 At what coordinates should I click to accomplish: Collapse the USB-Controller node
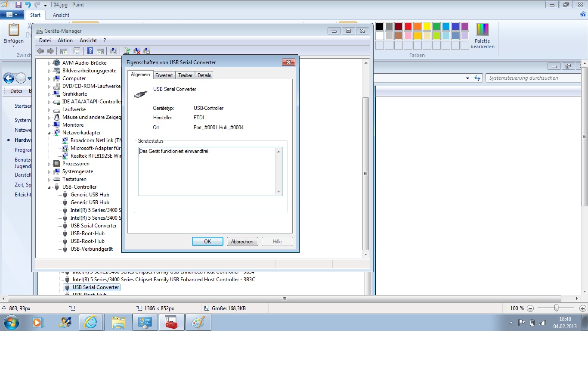point(49,187)
